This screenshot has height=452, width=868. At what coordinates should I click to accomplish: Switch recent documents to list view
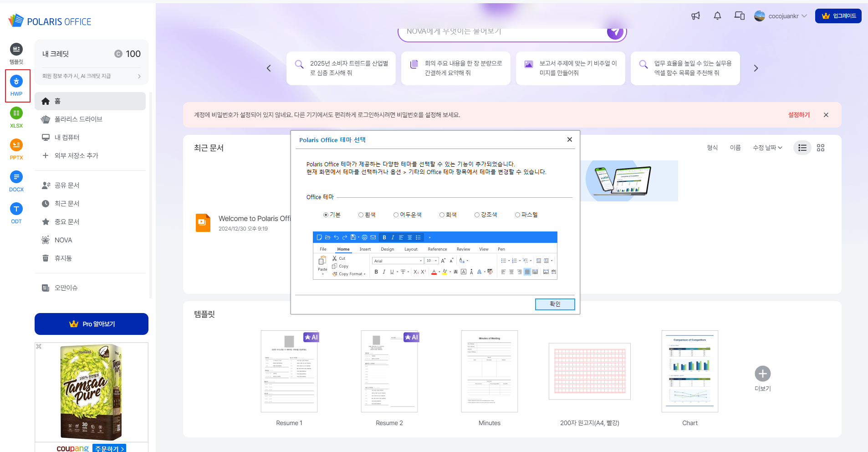pos(802,148)
